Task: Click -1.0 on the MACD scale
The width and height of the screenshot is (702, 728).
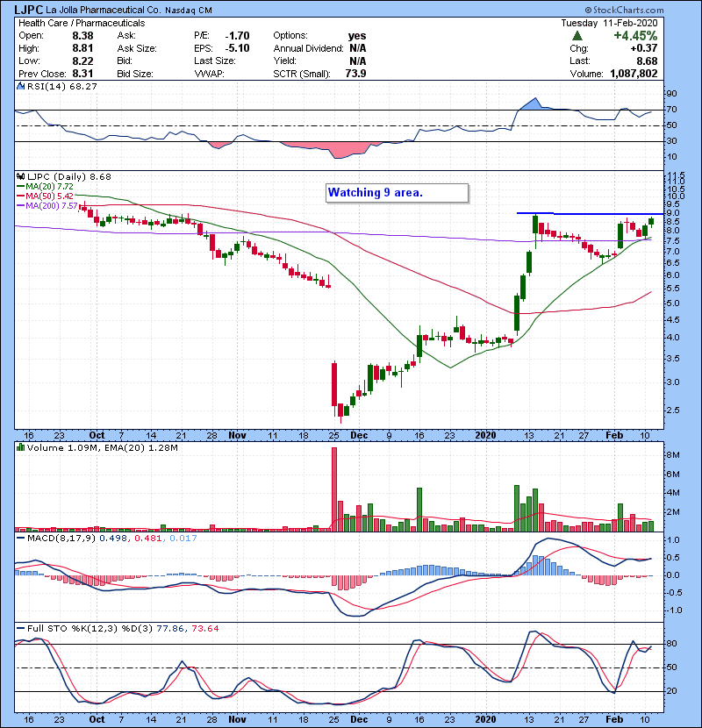Action: point(673,610)
